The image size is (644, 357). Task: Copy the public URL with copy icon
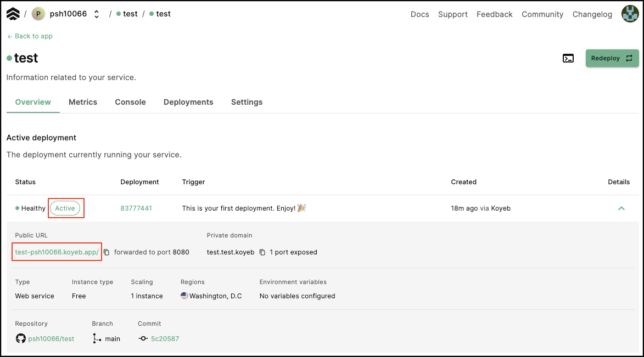(x=107, y=252)
